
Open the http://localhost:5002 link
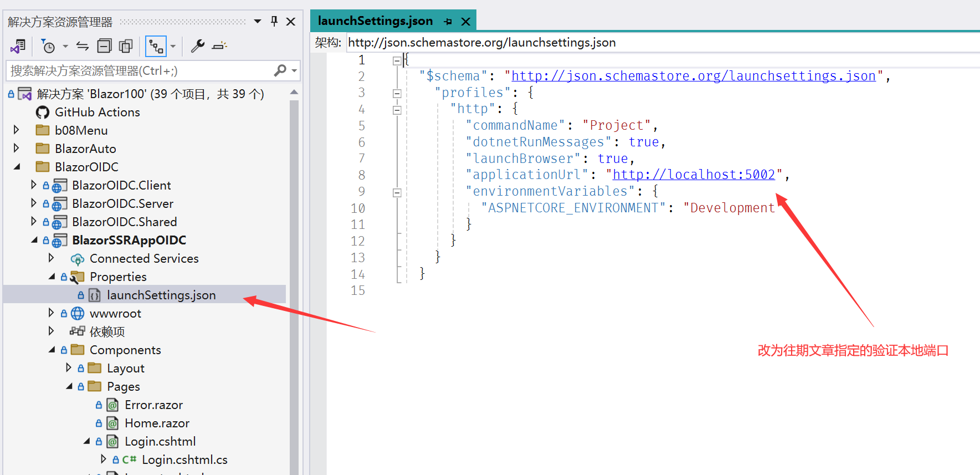point(694,175)
